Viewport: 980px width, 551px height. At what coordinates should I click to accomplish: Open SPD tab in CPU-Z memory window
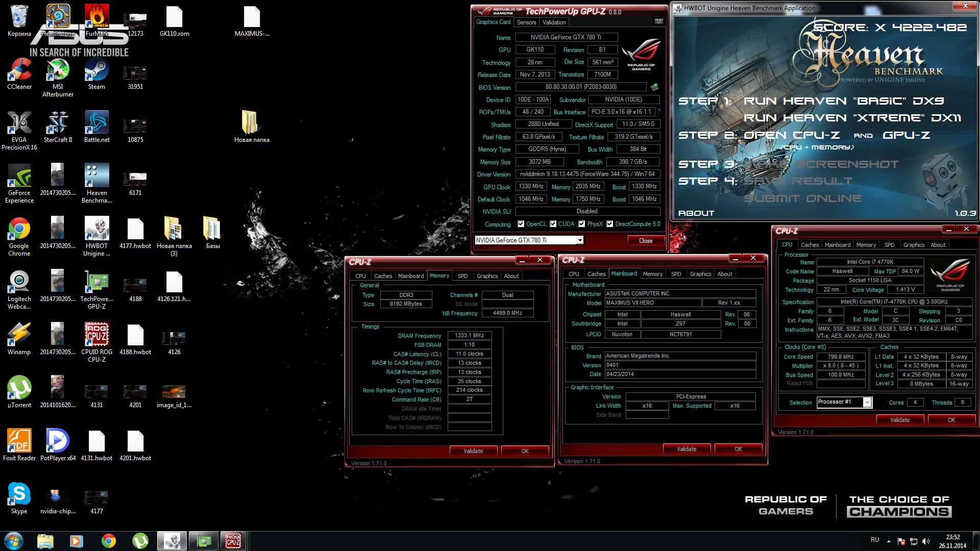(462, 276)
